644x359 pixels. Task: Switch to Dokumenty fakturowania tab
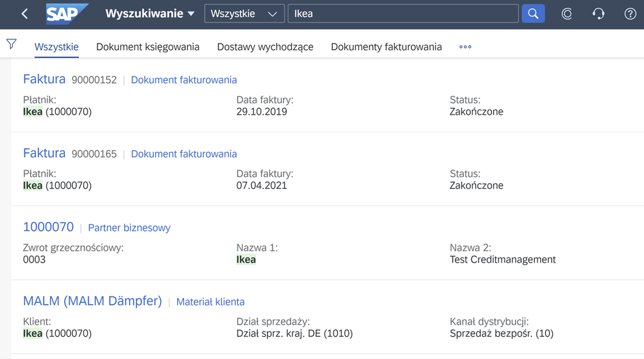click(387, 46)
